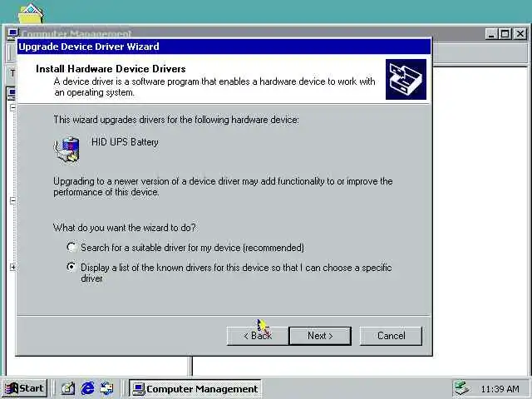Click the hardware wizard icon in header
Image resolution: width=532 pixels, height=399 pixels.
pyautogui.click(x=406, y=80)
